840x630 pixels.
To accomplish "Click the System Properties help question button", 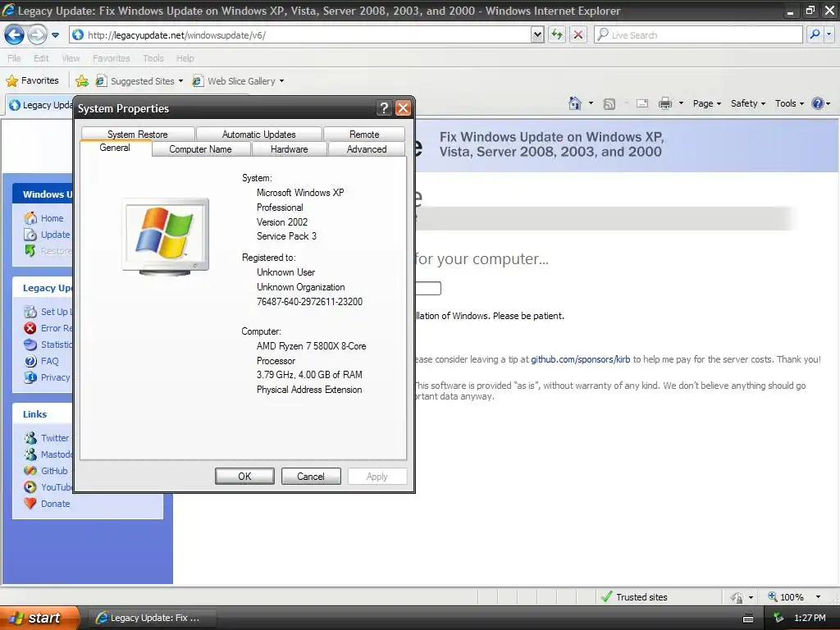I will tap(384, 108).
